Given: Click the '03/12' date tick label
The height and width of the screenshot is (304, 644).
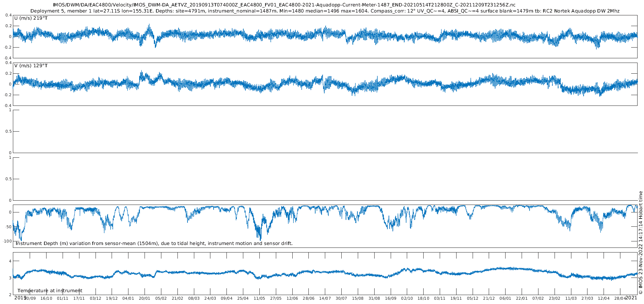Looking at the screenshot, I should (x=96, y=298).
